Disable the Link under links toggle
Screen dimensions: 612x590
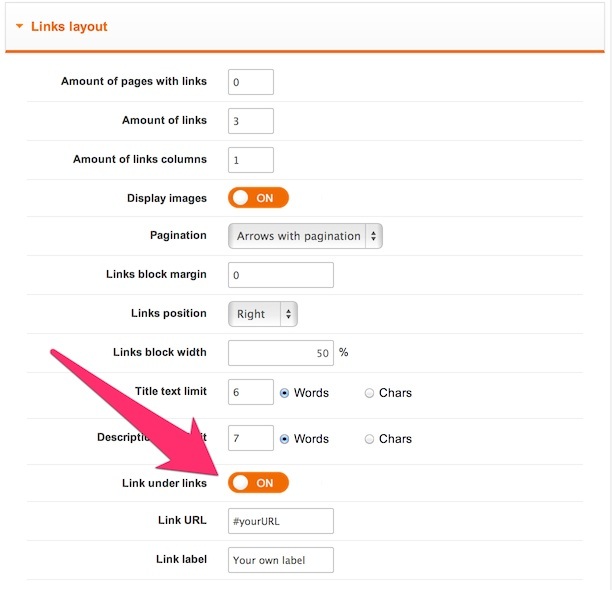pos(259,483)
